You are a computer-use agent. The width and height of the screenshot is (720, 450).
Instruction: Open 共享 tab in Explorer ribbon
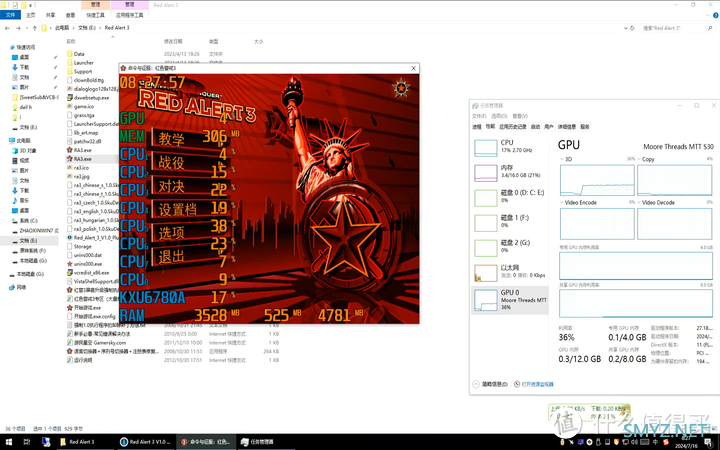[x=51, y=15]
